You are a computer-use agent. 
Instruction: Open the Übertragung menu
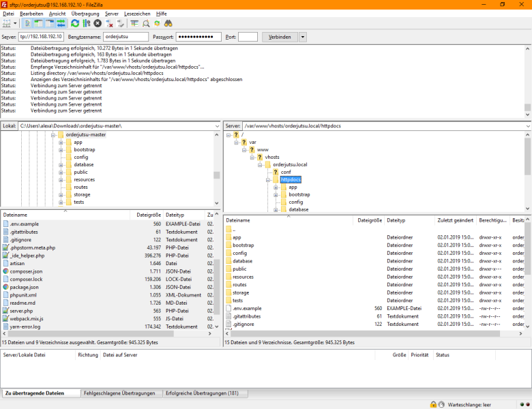coord(85,14)
